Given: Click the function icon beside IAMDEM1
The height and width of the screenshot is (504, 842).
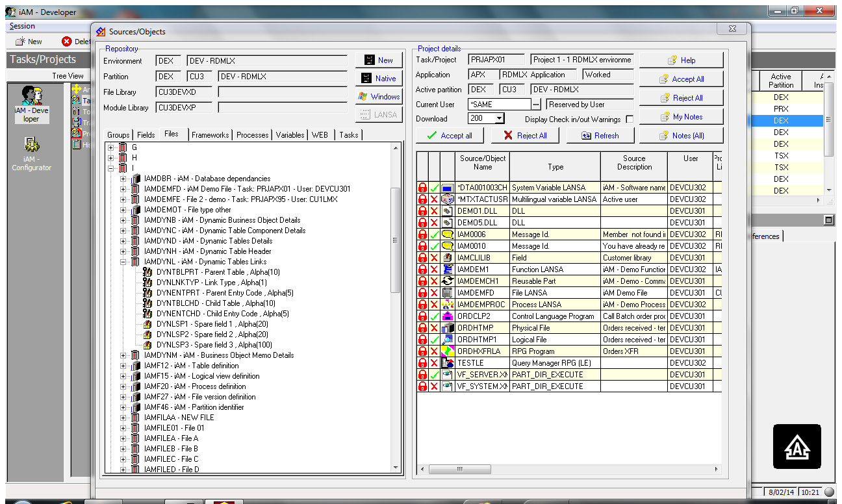Looking at the screenshot, I should click(447, 270).
